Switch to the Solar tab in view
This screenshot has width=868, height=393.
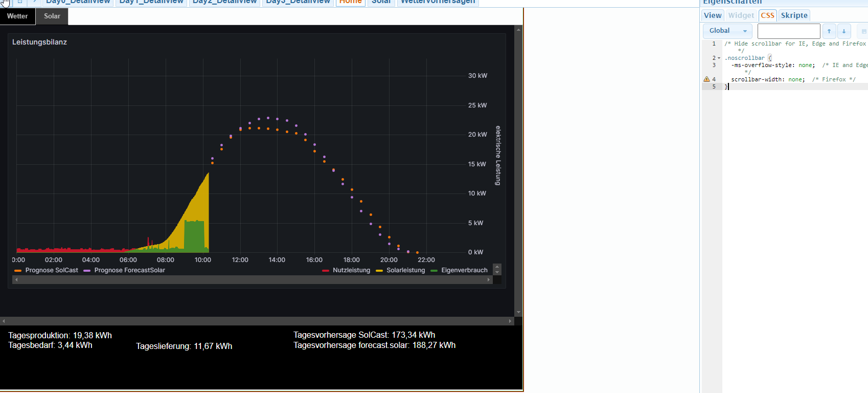point(52,16)
